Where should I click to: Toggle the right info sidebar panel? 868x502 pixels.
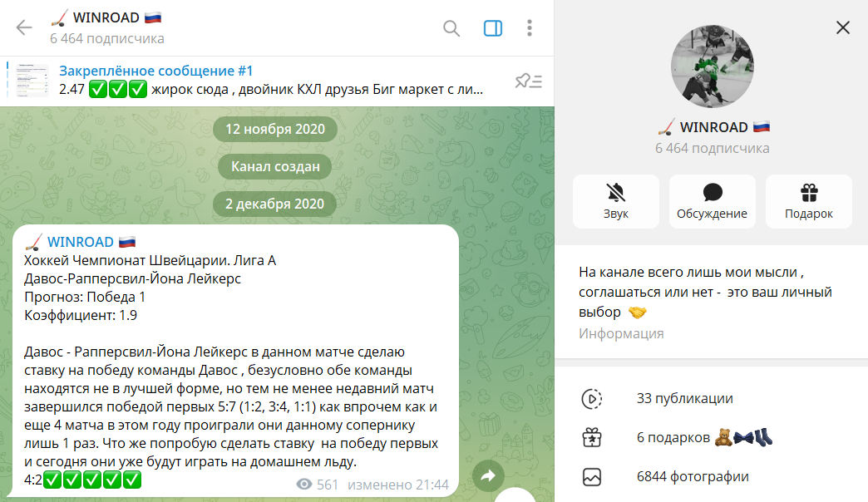click(x=493, y=27)
